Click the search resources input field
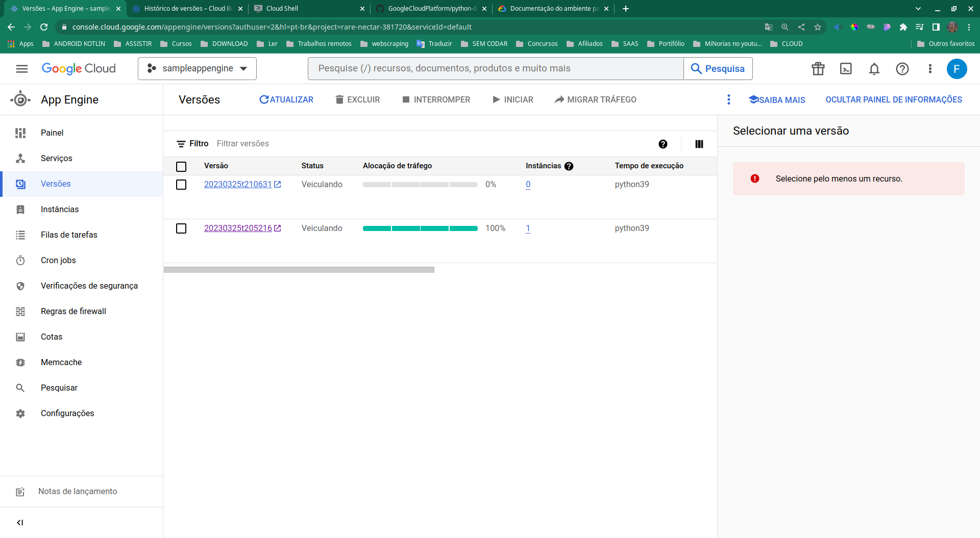Image resolution: width=980 pixels, height=538 pixels. click(x=495, y=68)
